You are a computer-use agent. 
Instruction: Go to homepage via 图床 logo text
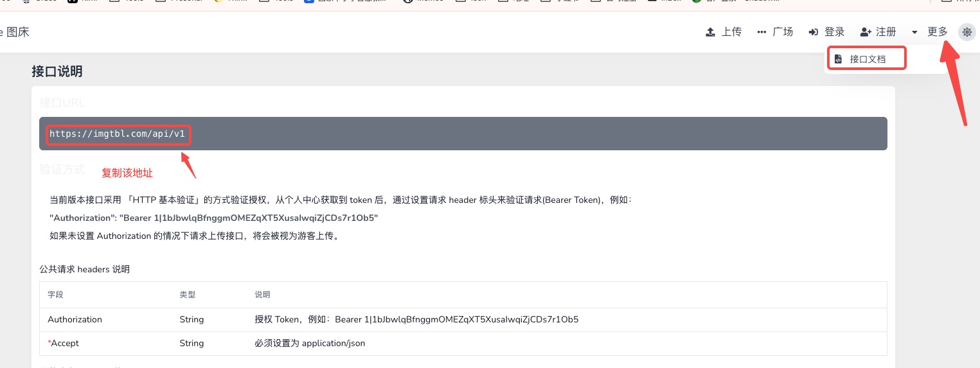(17, 32)
